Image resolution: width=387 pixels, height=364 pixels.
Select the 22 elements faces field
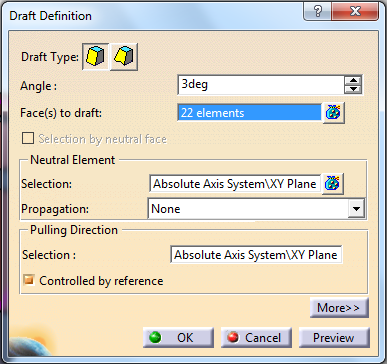(x=249, y=113)
